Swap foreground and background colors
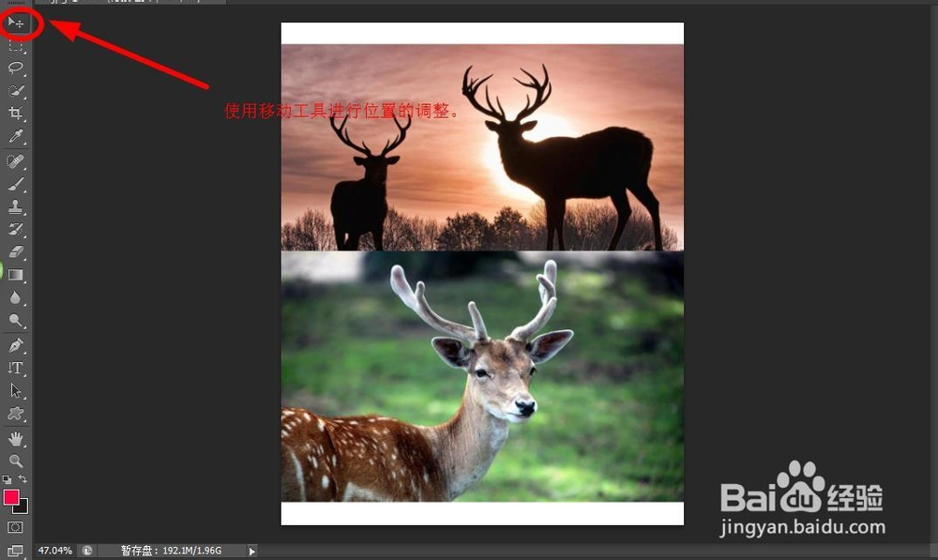 click(x=23, y=478)
